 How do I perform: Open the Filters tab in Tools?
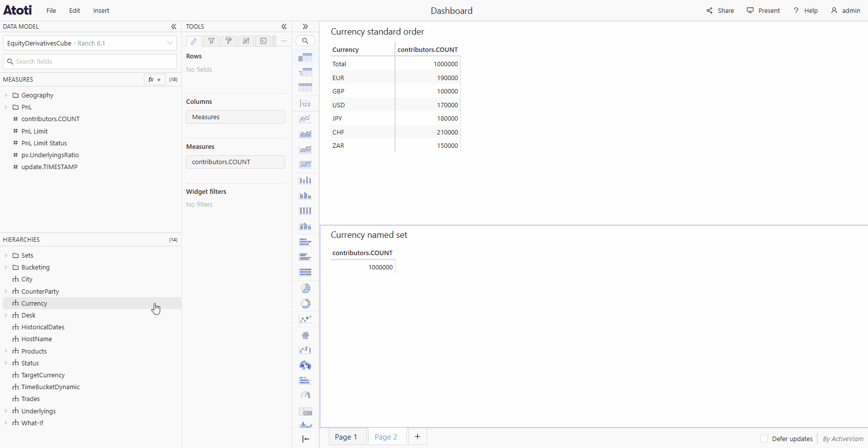[x=211, y=41]
